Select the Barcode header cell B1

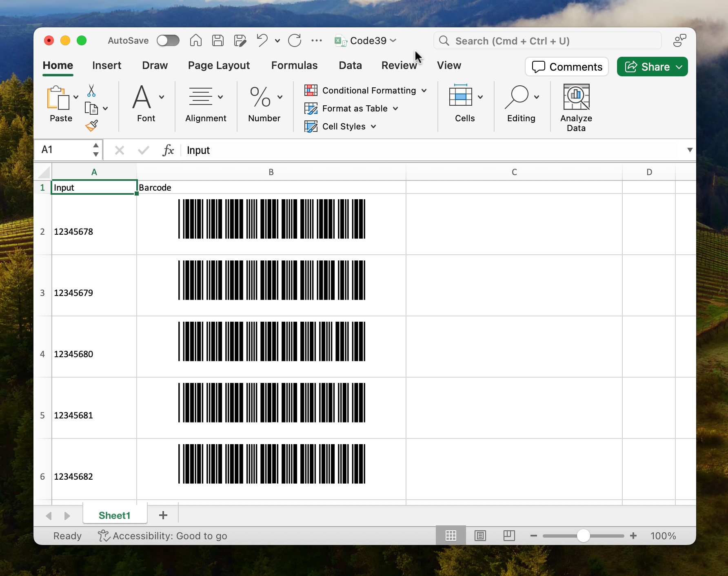click(271, 187)
